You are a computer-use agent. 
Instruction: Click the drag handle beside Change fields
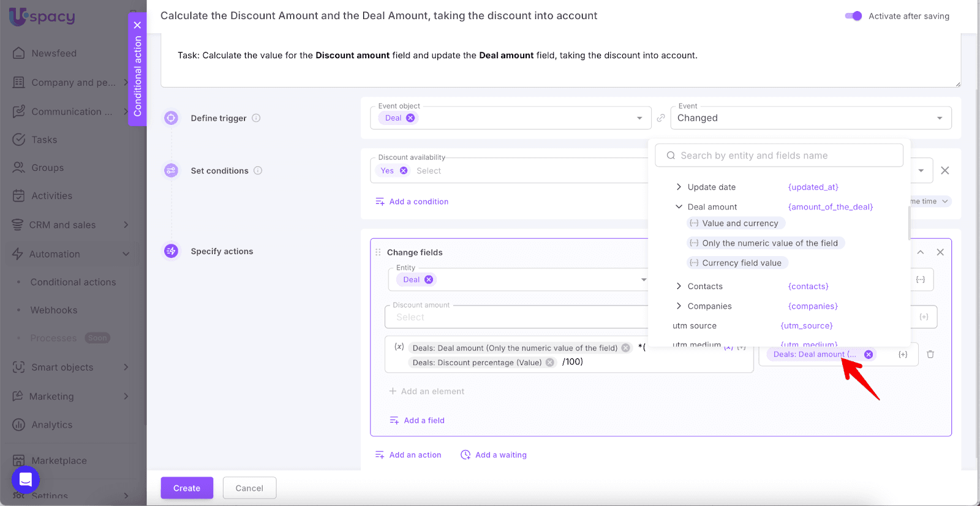[x=378, y=252]
